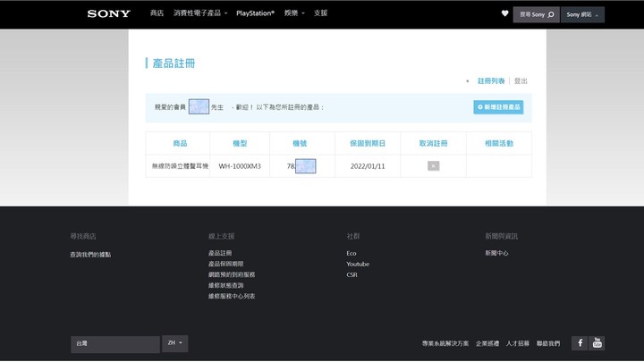
Task: Expand the 娛樂 dropdown menu
Action: coord(294,13)
